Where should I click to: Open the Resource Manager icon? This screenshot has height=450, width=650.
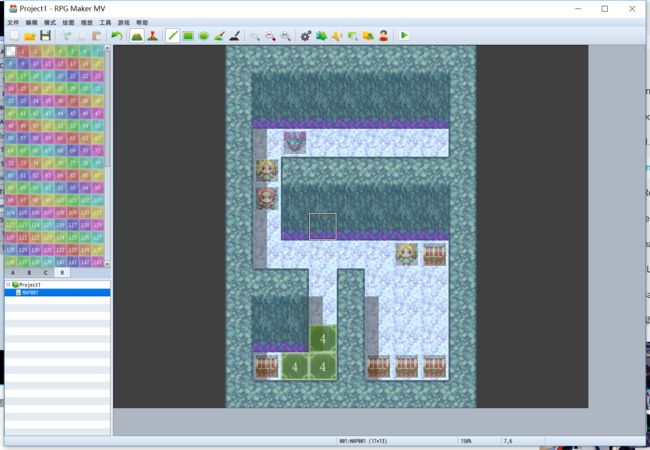[x=368, y=36]
